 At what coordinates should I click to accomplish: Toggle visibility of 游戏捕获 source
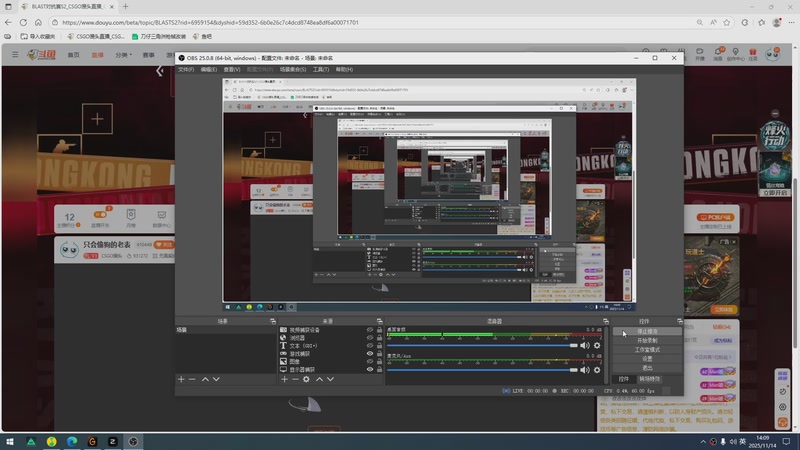point(370,354)
